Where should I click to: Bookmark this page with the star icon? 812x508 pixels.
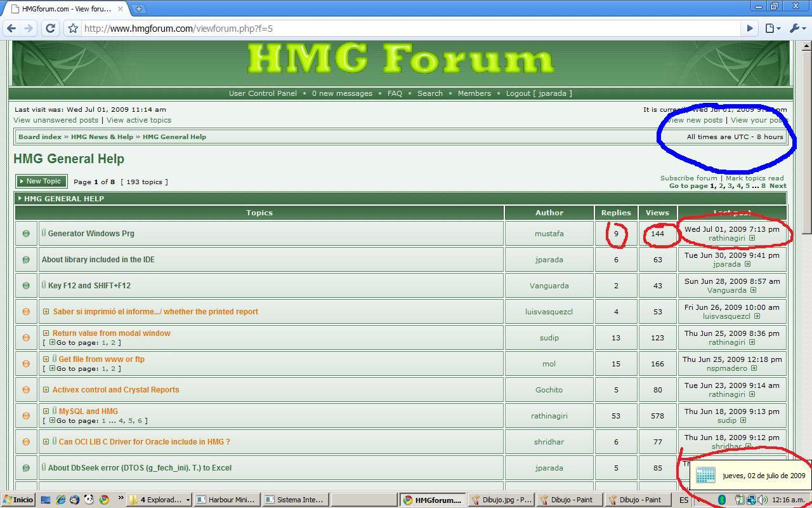[73, 28]
